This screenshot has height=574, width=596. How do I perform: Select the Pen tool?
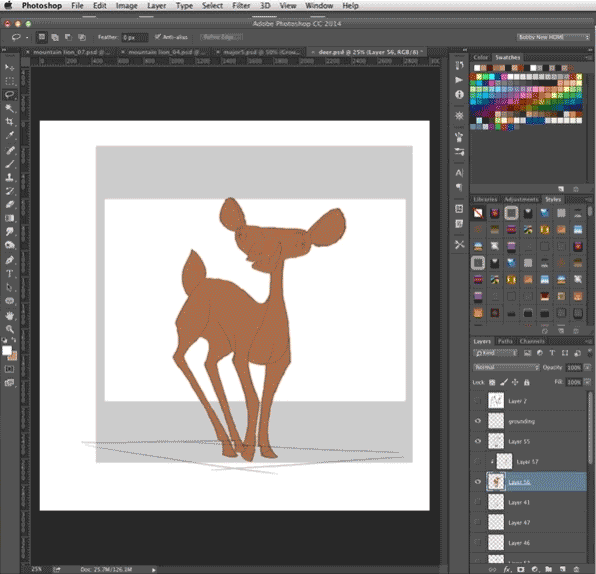click(10, 260)
